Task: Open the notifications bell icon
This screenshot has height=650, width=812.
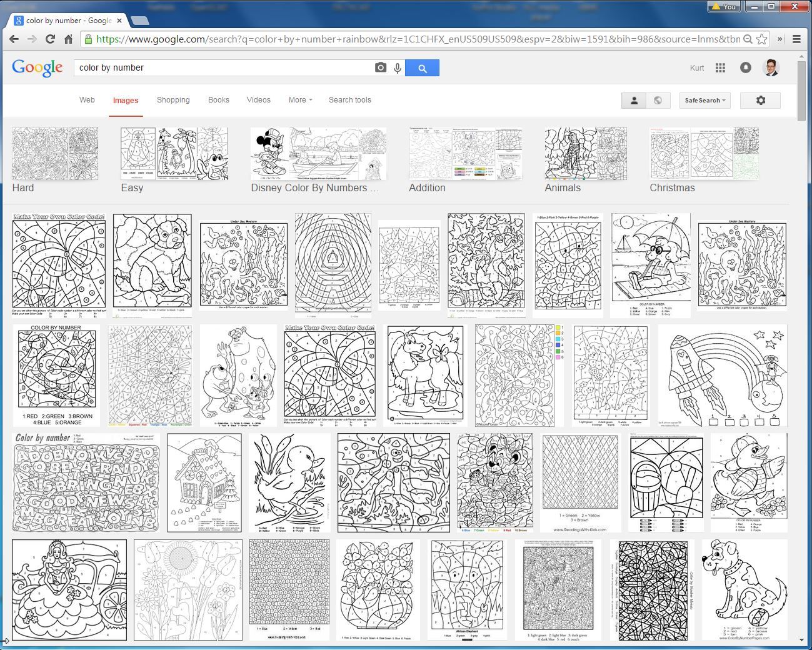Action: point(745,67)
